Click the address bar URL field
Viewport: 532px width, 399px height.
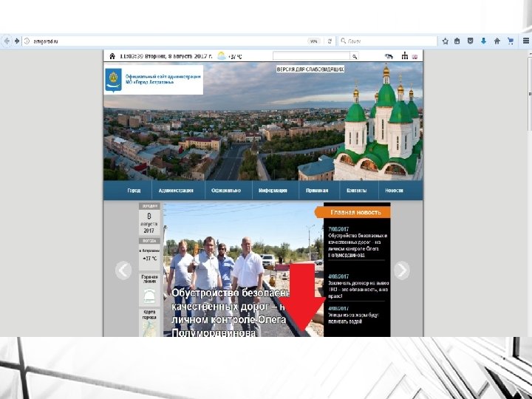[166, 41]
